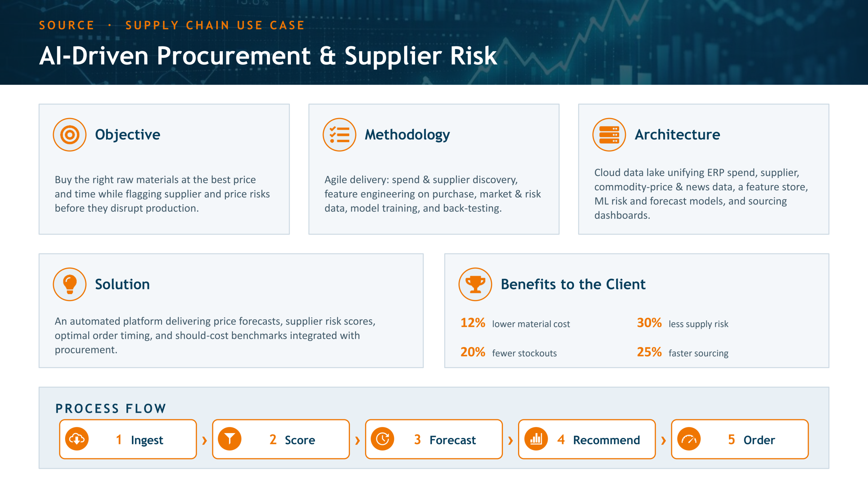Click the Methodology checklist icon
This screenshot has height=488, width=868.
[x=339, y=135]
